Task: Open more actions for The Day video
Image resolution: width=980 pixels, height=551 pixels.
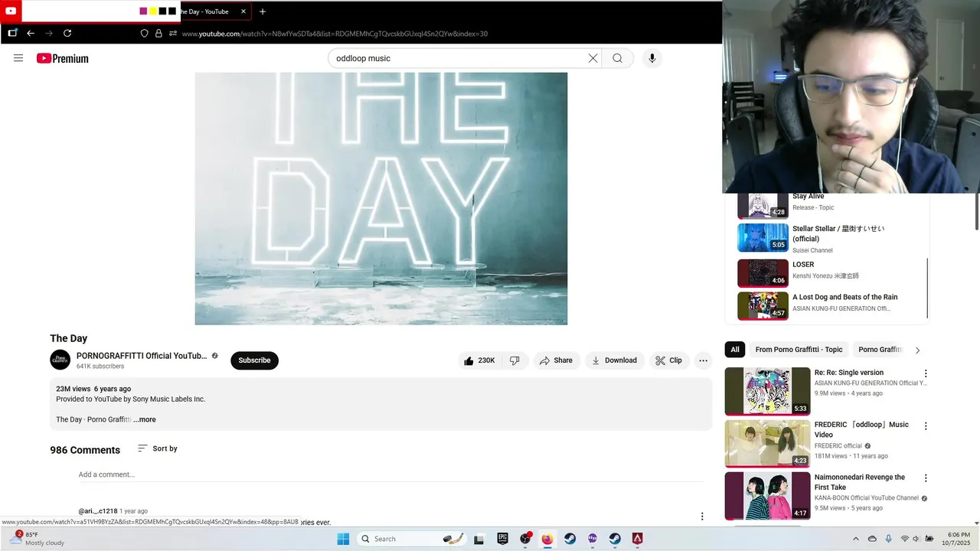Action: [x=703, y=360]
